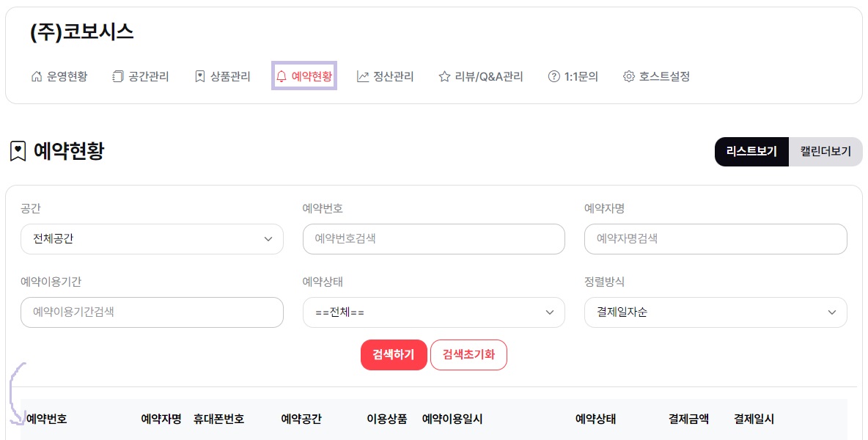
Task: Focus the 예약자명검색 text field
Action: tap(715, 239)
